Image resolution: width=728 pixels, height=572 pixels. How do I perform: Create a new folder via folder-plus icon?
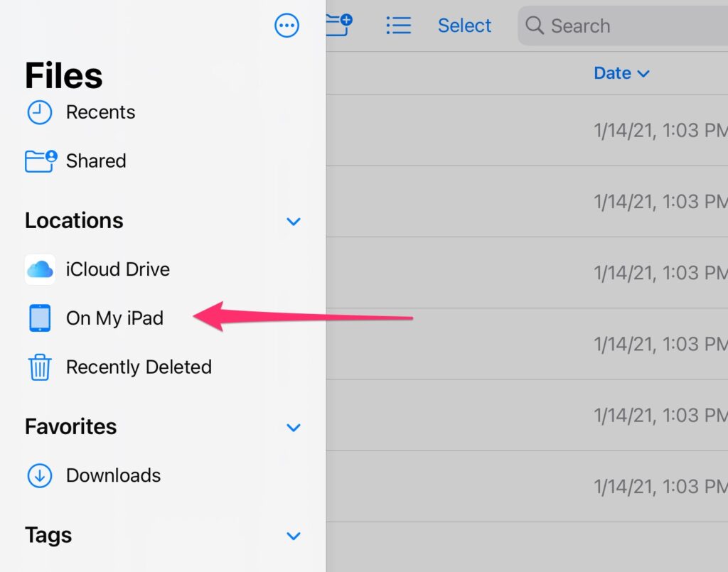pos(339,25)
